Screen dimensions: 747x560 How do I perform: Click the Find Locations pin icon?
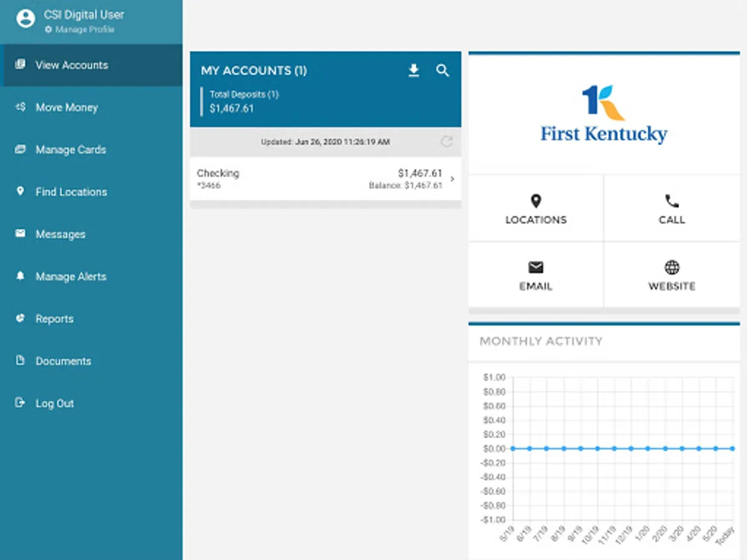pos(21,191)
